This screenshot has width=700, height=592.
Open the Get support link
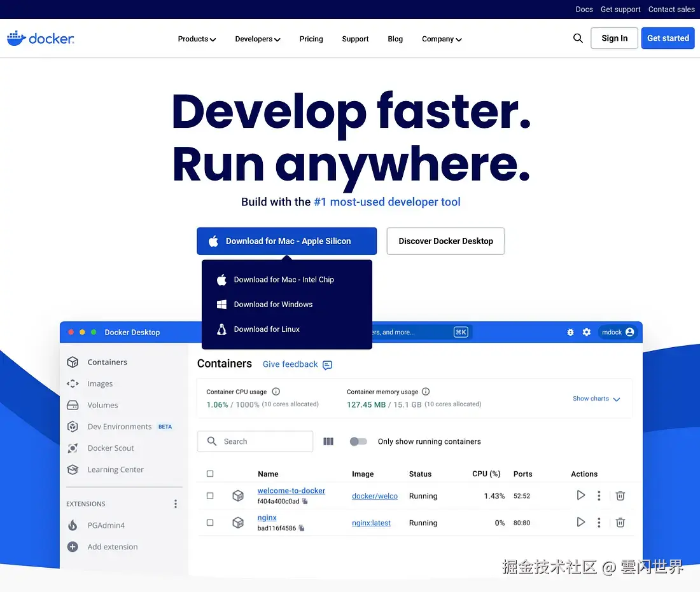[x=620, y=10]
